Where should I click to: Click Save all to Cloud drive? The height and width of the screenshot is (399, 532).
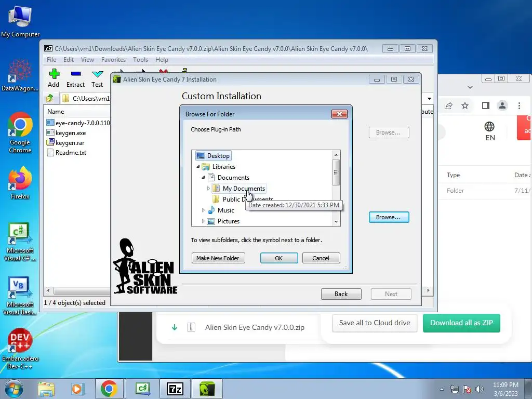click(375, 323)
